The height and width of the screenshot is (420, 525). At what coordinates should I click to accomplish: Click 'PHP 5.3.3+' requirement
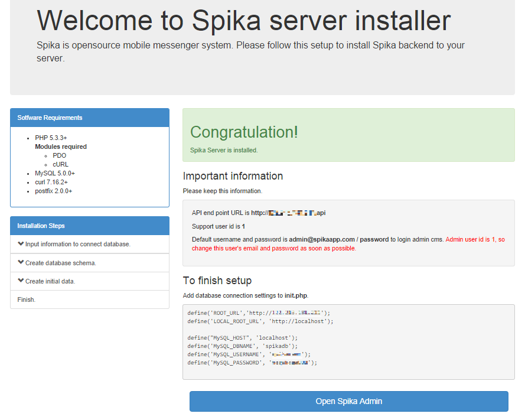click(51, 138)
